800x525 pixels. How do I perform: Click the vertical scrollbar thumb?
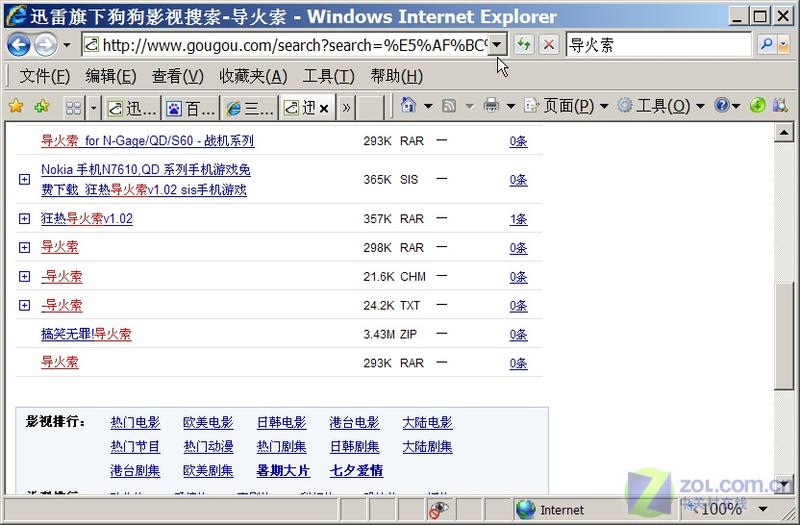[784, 335]
